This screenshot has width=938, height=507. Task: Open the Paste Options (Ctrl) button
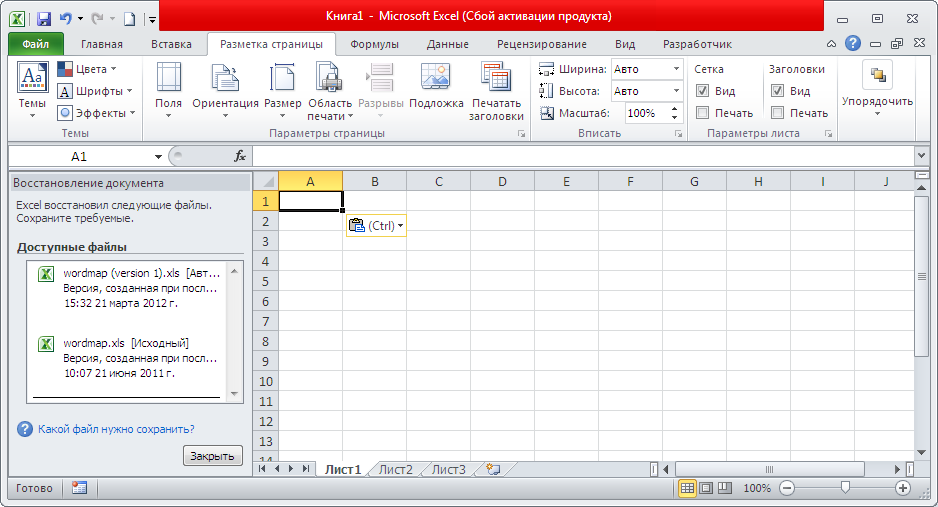point(376,225)
